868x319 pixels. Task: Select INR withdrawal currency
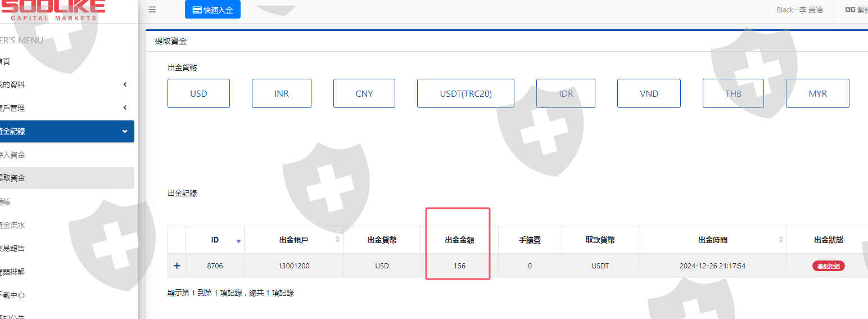[281, 93]
